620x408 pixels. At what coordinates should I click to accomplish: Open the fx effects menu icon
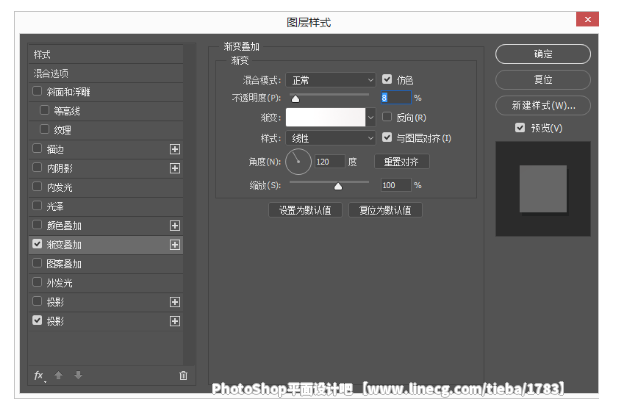coord(39,375)
